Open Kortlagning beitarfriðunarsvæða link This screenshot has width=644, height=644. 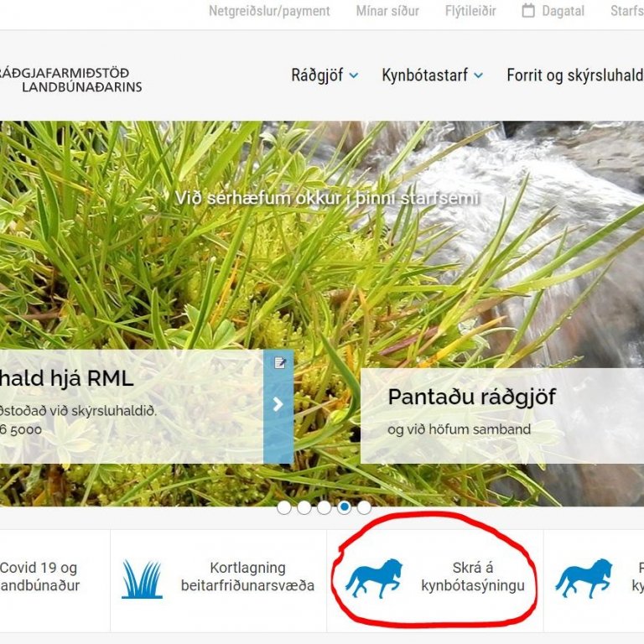click(247, 577)
